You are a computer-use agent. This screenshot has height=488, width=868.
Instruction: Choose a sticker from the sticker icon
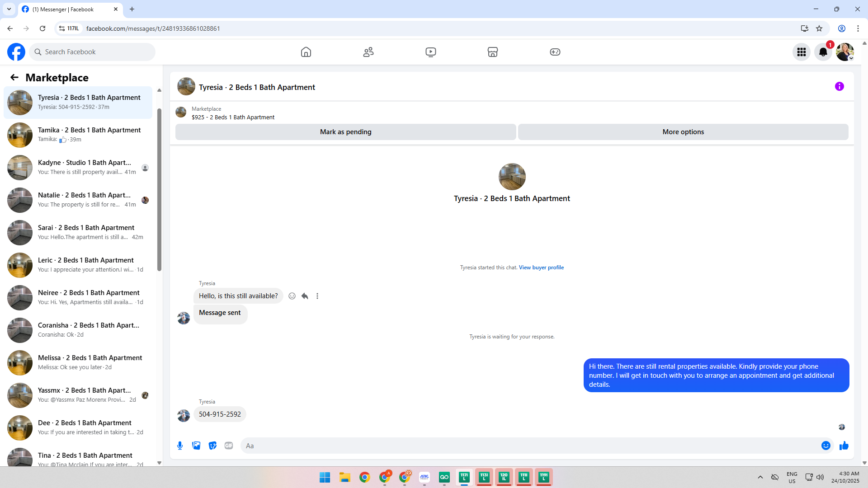[212, 446]
